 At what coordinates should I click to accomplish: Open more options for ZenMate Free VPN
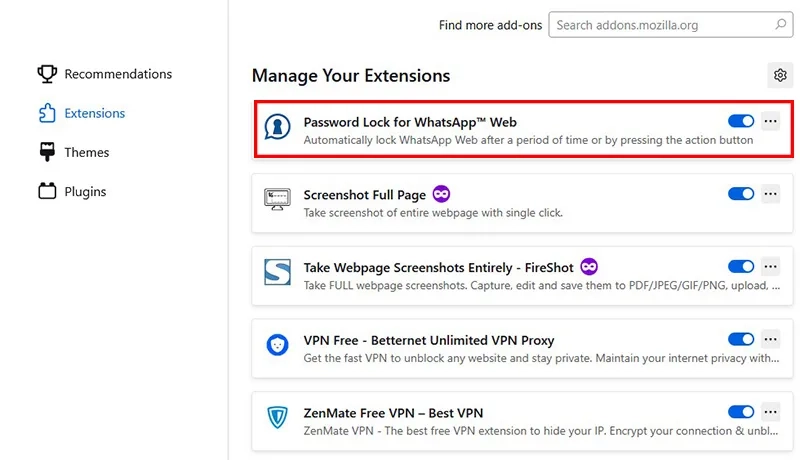(770, 412)
